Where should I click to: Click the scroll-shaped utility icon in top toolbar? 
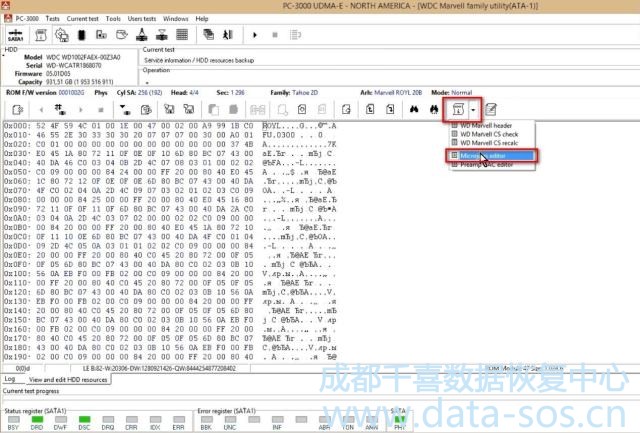click(x=41, y=35)
